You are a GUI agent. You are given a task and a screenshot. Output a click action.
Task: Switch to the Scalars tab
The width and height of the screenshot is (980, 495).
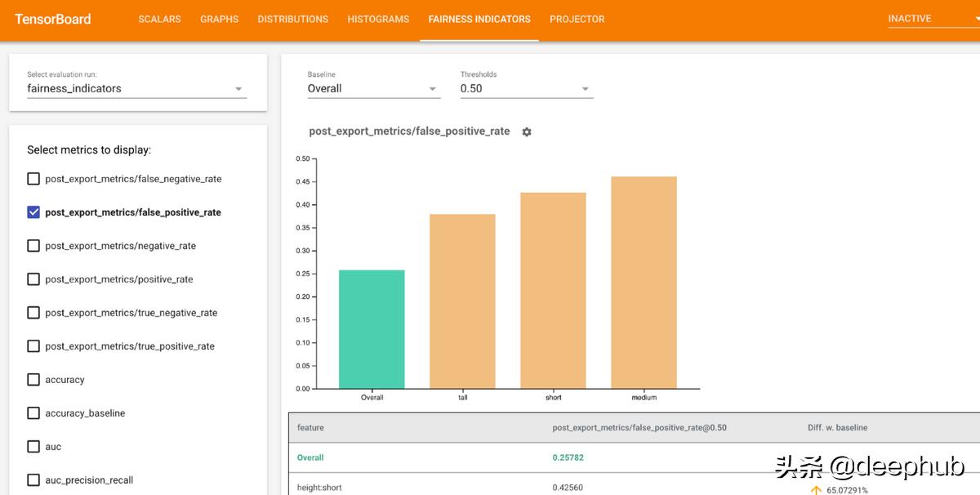[x=159, y=19]
